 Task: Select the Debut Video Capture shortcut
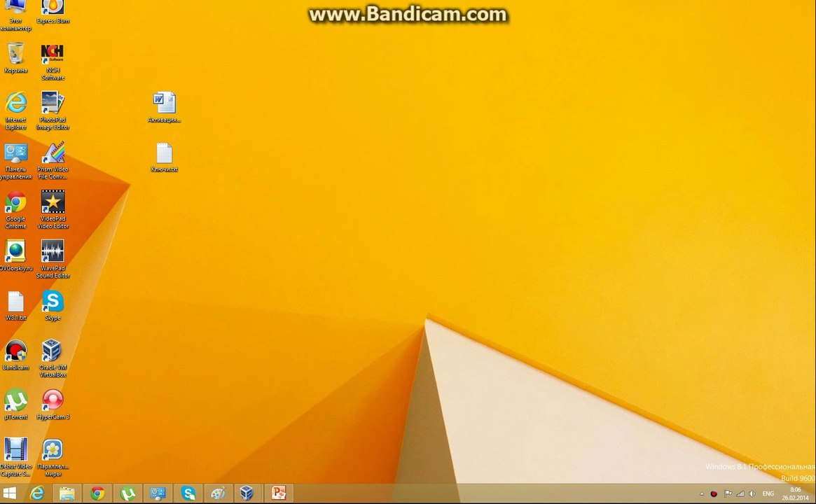click(15, 457)
